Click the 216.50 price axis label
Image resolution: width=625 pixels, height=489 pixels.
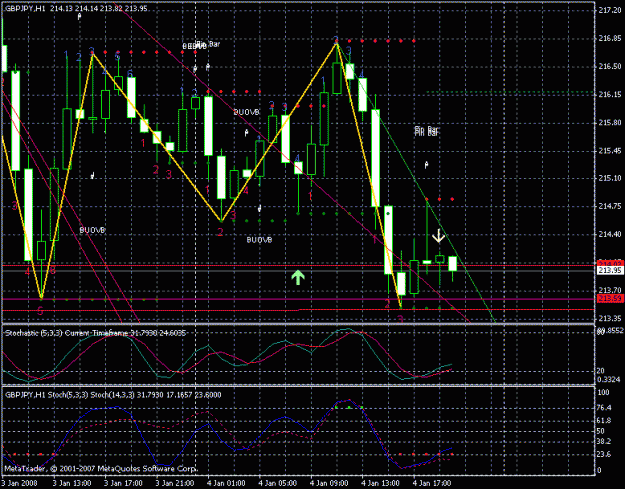(610, 67)
